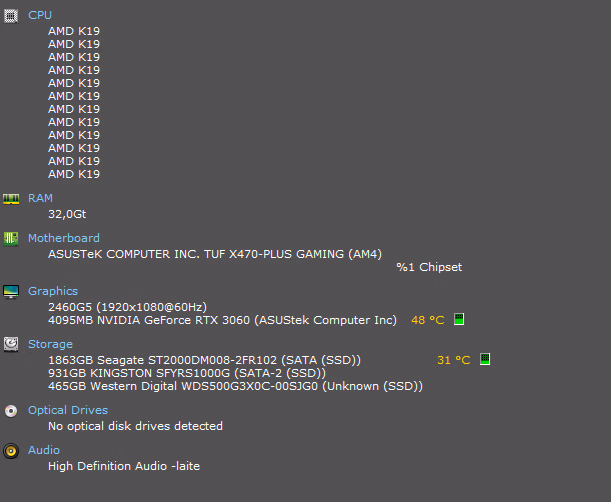Select the Western Digital WDS500G3X0C entry
Screen dimensions: 611x502
235,386
